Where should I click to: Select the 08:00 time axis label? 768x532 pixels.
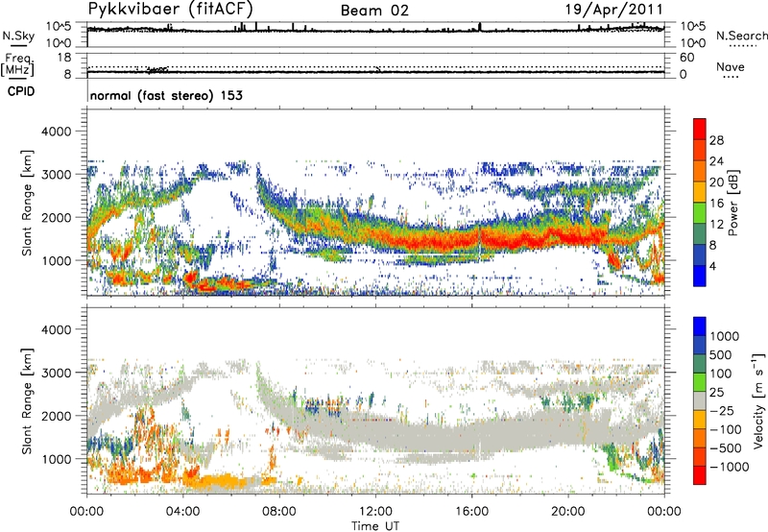point(278,512)
